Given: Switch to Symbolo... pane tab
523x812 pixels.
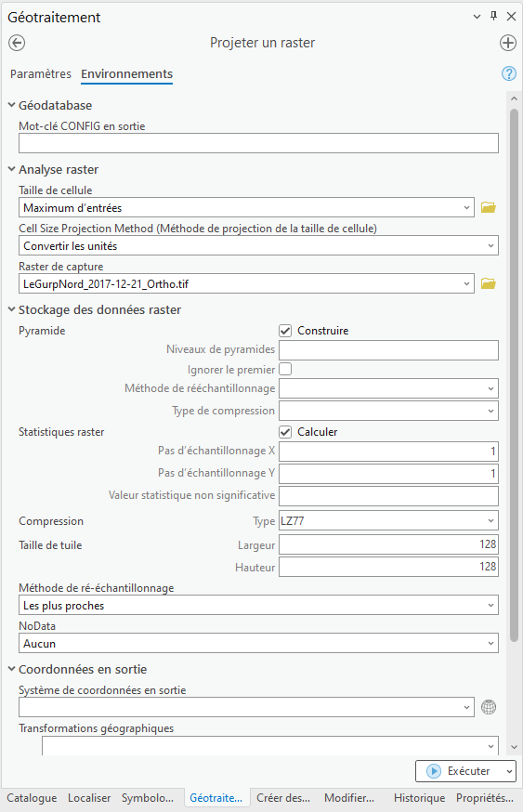Looking at the screenshot, I should pyautogui.click(x=148, y=798).
